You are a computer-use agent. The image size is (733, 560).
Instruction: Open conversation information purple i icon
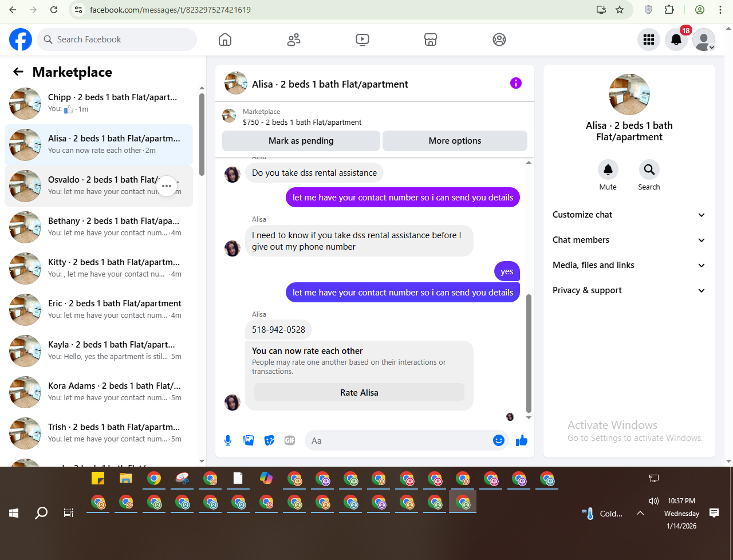[x=516, y=83]
